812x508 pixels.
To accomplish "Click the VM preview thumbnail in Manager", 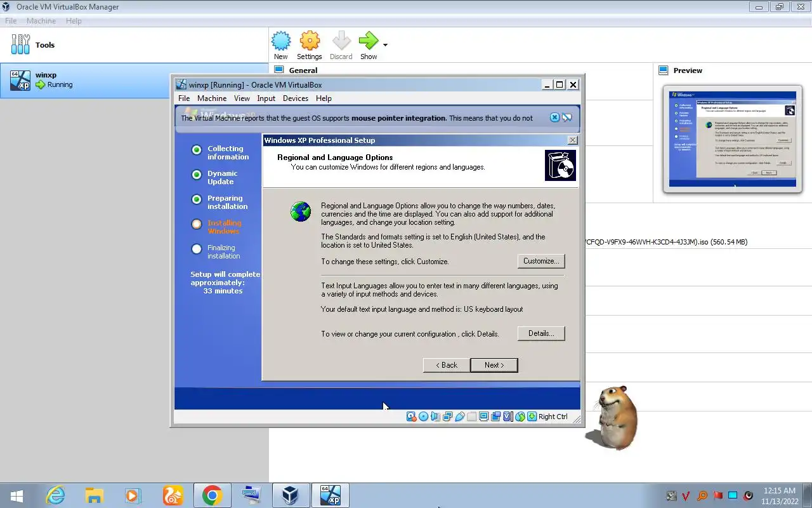I will pyautogui.click(x=733, y=140).
